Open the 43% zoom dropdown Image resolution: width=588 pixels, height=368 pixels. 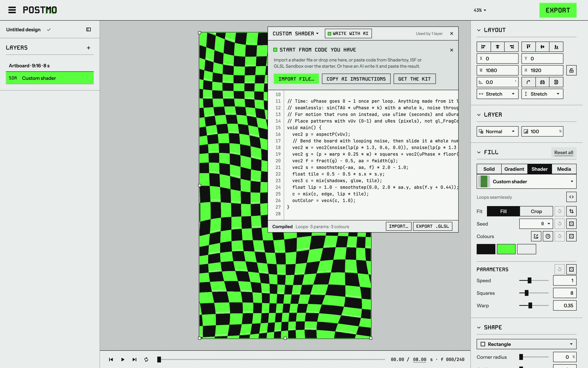coord(480,10)
